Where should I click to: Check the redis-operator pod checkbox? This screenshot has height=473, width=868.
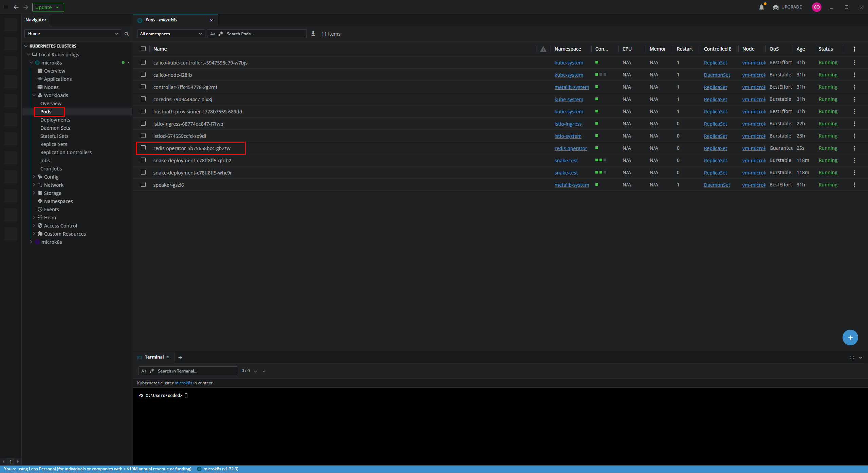tap(143, 148)
